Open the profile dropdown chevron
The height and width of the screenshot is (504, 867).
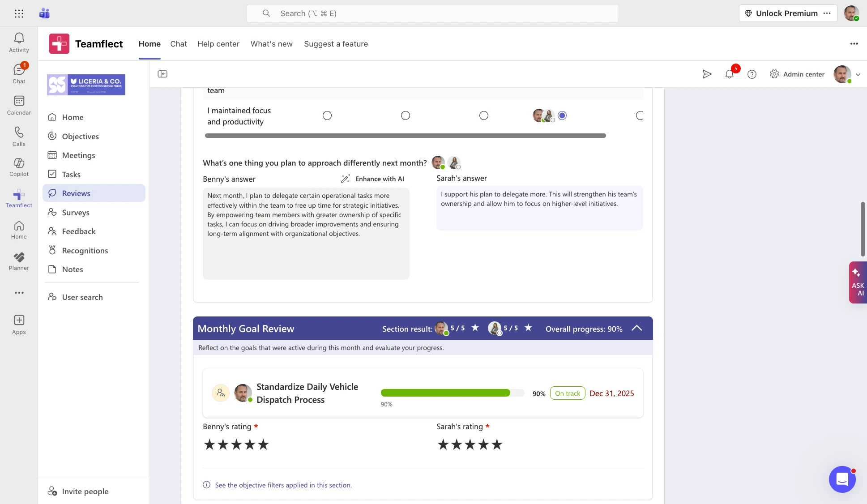pyautogui.click(x=859, y=75)
